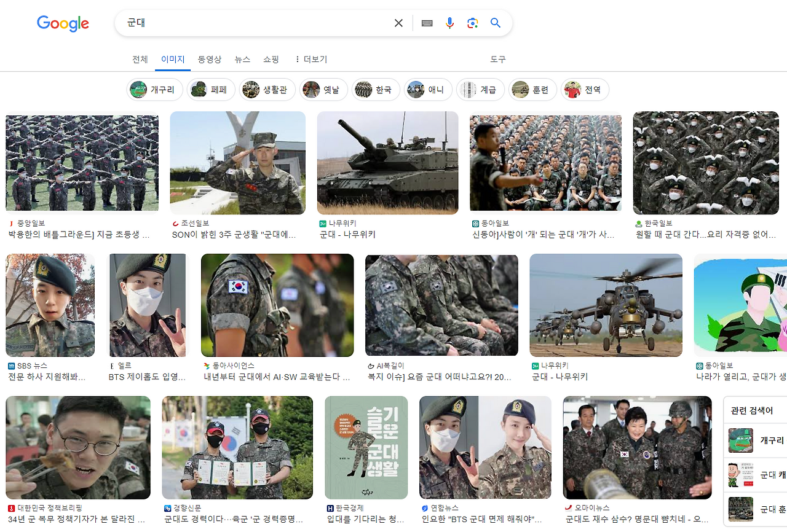The image size is (787, 532).
Task: Toggle the 개구리 filter chip
Action: click(154, 89)
